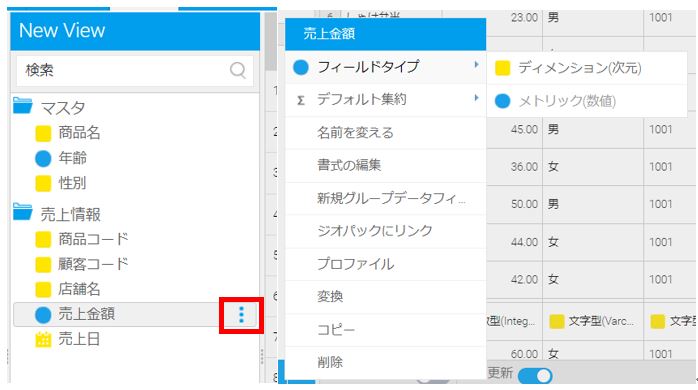Viewport: 698px width, 390px height.
Task: Click blue circle icon beside 売上金額 field
Action: coord(43,315)
